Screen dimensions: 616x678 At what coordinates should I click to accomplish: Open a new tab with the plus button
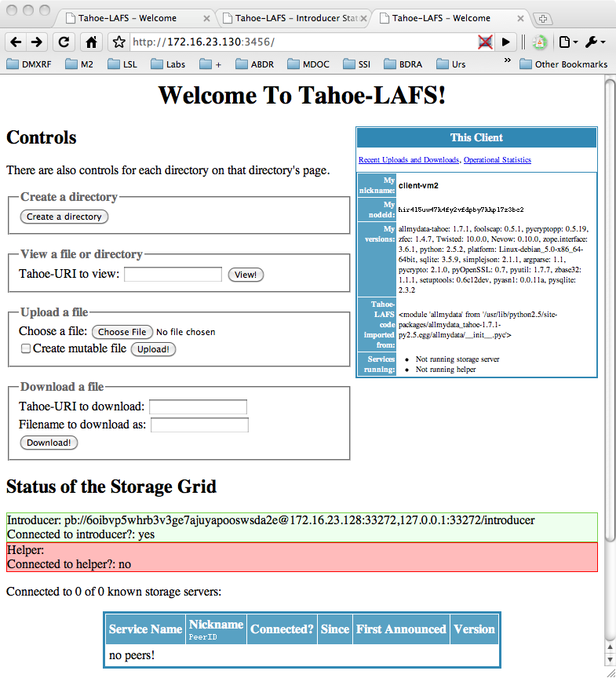click(543, 19)
